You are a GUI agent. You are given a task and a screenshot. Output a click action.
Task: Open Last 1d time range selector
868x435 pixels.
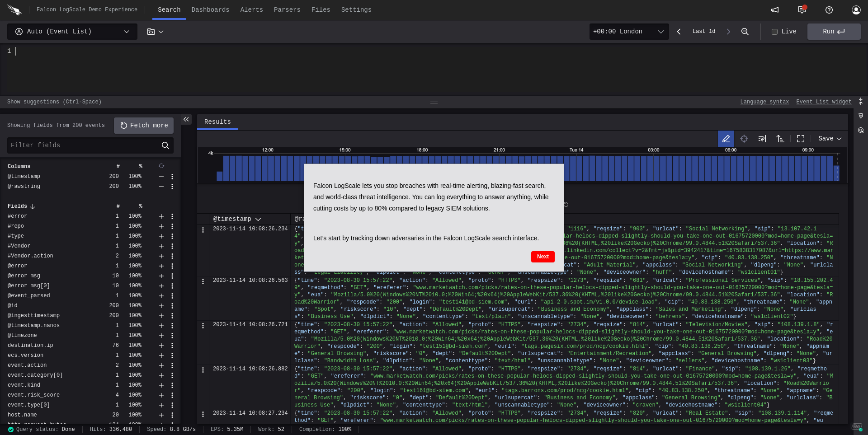coord(704,32)
